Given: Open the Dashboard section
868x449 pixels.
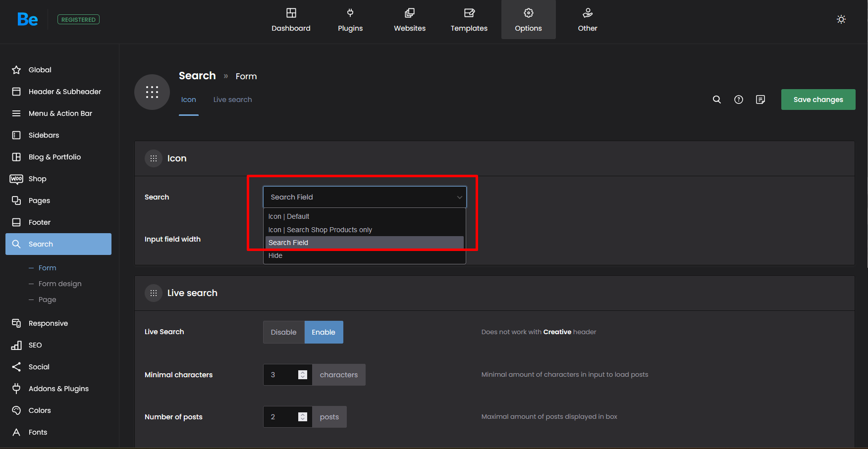Looking at the screenshot, I should [291, 20].
